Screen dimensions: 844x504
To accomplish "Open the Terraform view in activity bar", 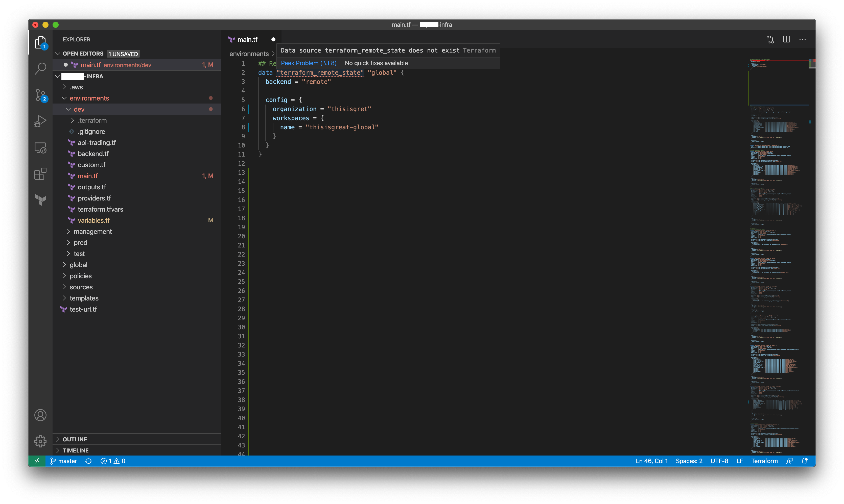I will coord(40,200).
